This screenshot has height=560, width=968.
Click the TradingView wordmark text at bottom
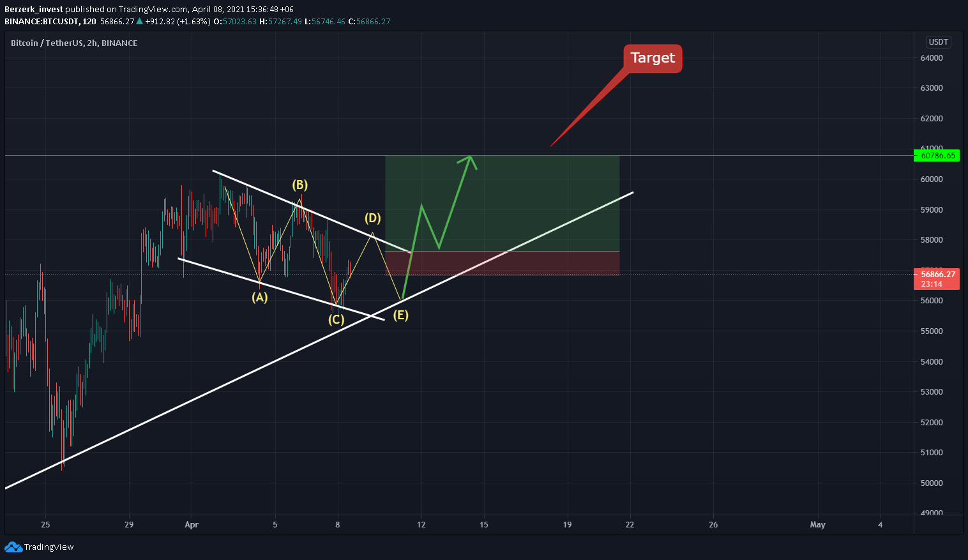[49, 547]
